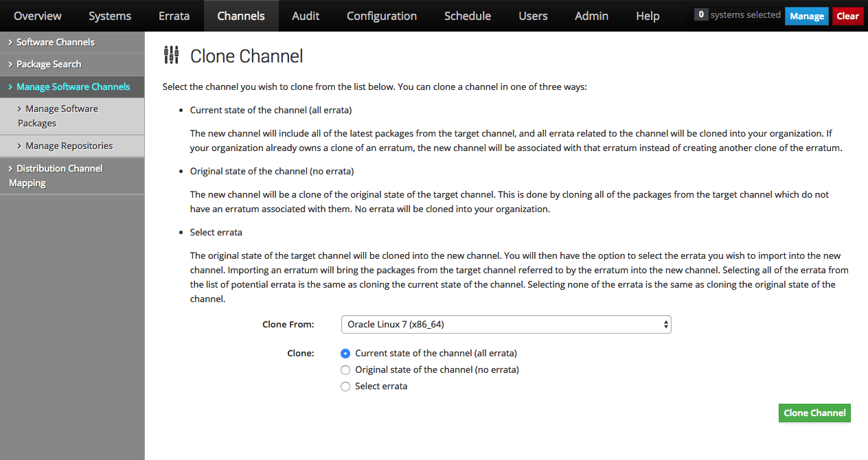
Task: Click the blue Manage button
Action: 807,16
